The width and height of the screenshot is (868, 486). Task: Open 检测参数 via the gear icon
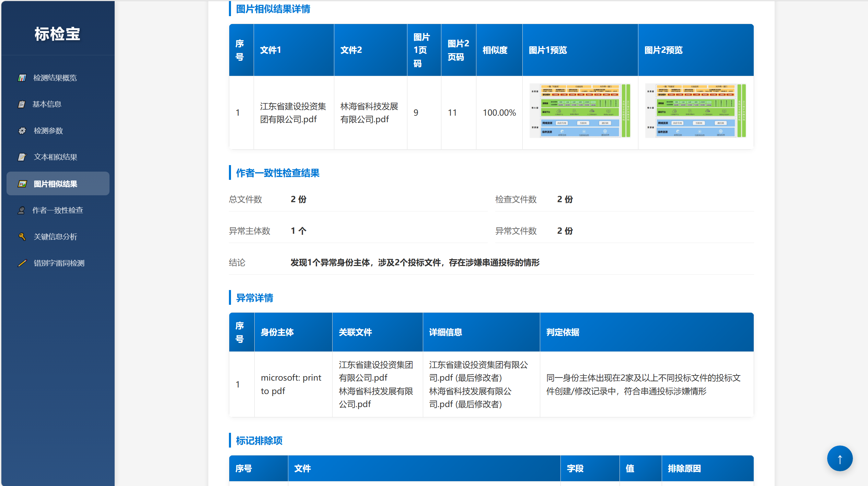(22, 130)
